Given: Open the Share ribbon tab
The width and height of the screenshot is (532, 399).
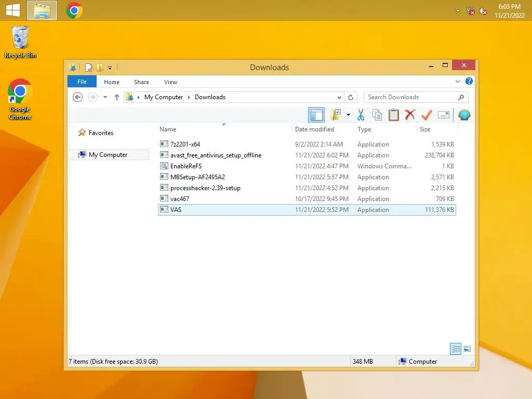Looking at the screenshot, I should (x=141, y=82).
